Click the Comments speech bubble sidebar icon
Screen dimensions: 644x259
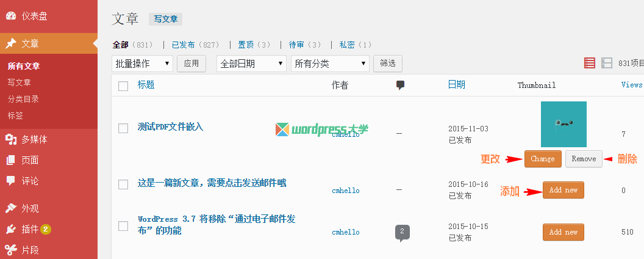coord(11,181)
